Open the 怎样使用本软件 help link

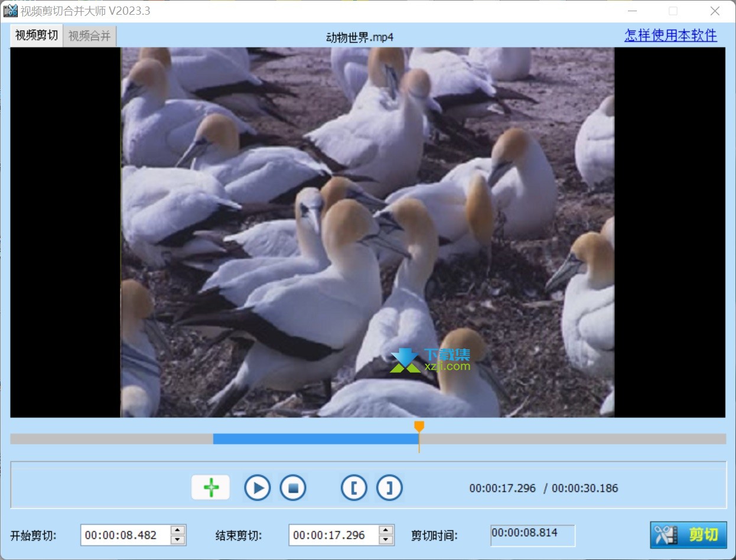(671, 35)
